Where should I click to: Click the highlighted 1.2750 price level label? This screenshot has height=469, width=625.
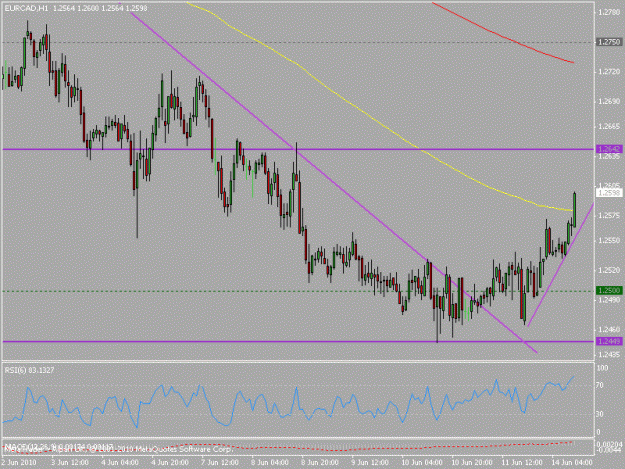click(609, 42)
